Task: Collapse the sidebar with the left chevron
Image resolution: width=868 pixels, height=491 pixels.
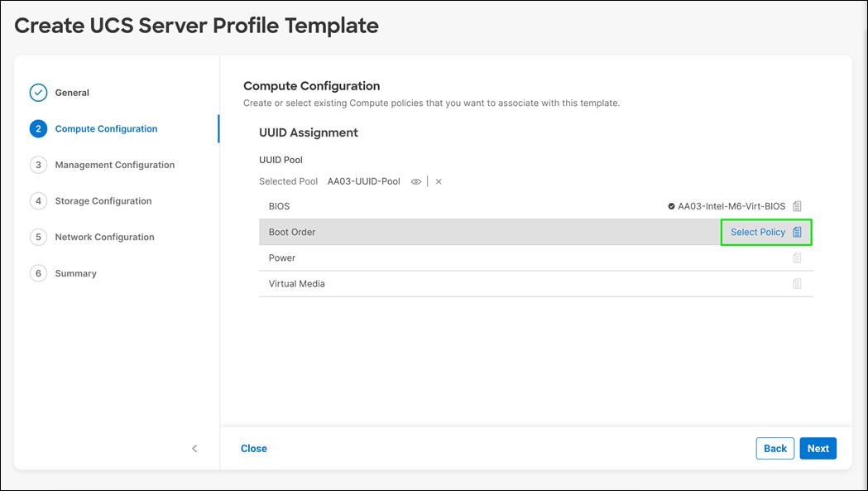Action: [x=194, y=448]
